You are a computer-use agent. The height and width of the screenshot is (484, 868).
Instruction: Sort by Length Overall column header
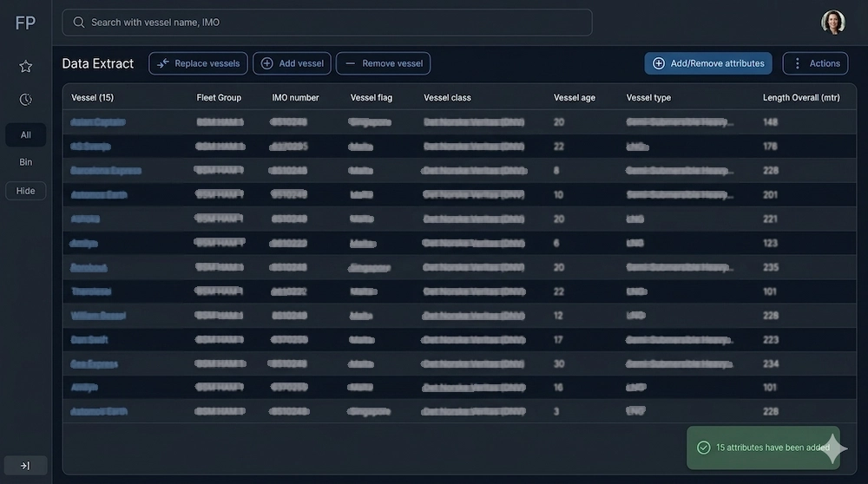point(801,98)
